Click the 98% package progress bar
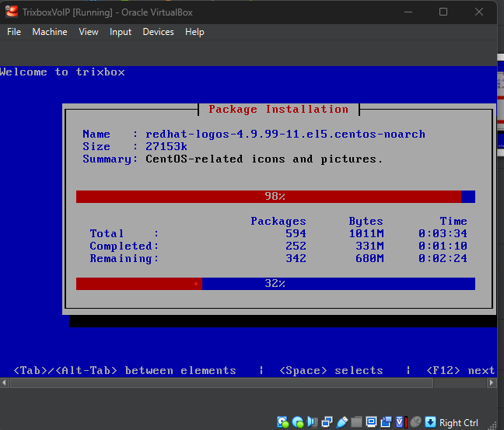 pyautogui.click(x=275, y=197)
